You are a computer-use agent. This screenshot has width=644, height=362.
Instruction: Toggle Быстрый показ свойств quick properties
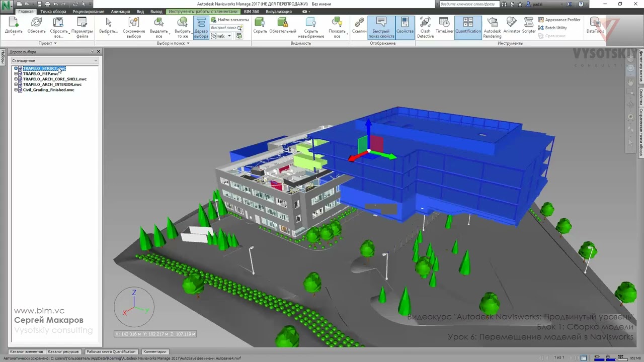(x=381, y=28)
